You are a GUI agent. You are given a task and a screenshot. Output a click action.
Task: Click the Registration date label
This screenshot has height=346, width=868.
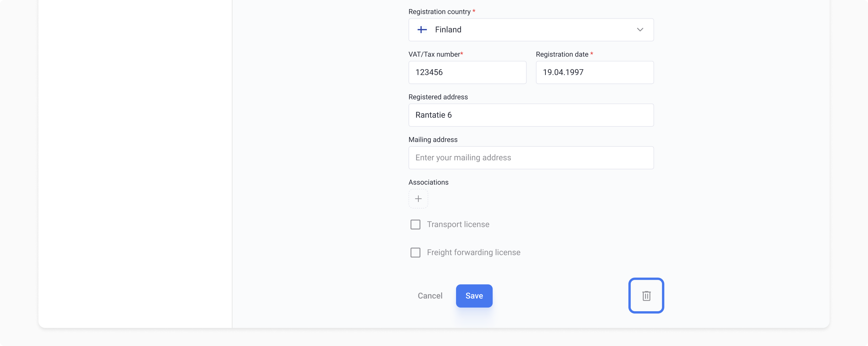[562, 54]
